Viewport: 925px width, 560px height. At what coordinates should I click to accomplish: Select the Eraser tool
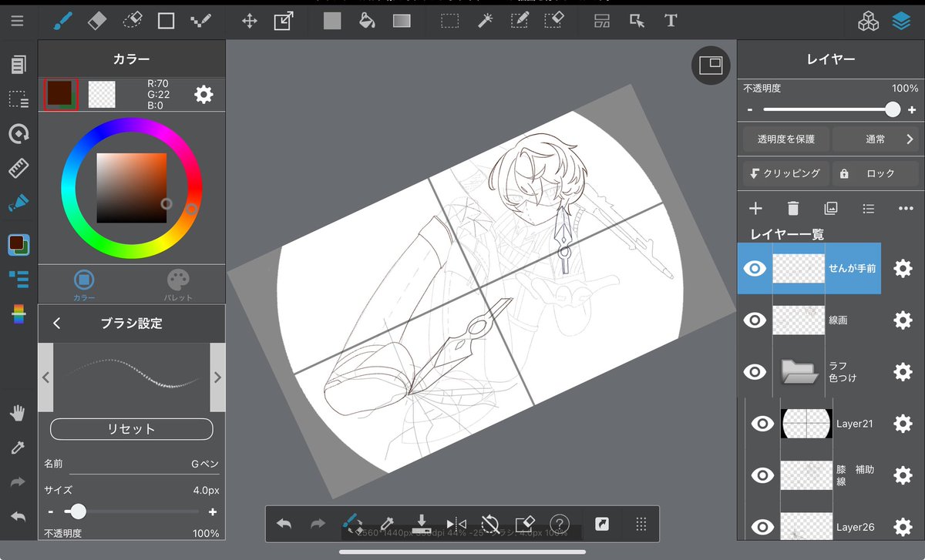click(x=97, y=21)
